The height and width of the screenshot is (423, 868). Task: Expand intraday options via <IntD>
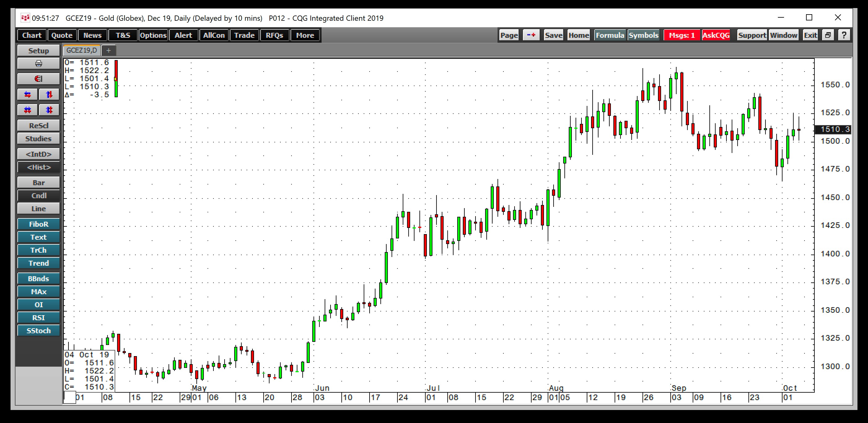38,154
